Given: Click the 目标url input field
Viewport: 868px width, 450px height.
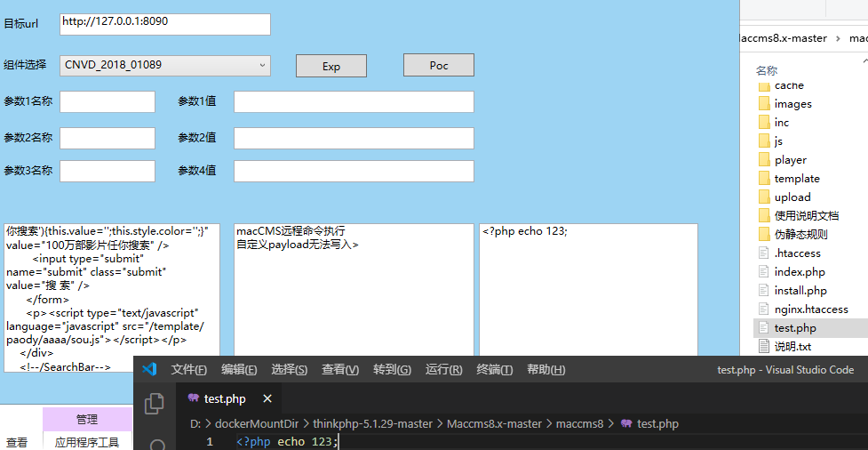Looking at the screenshot, I should (165, 24).
